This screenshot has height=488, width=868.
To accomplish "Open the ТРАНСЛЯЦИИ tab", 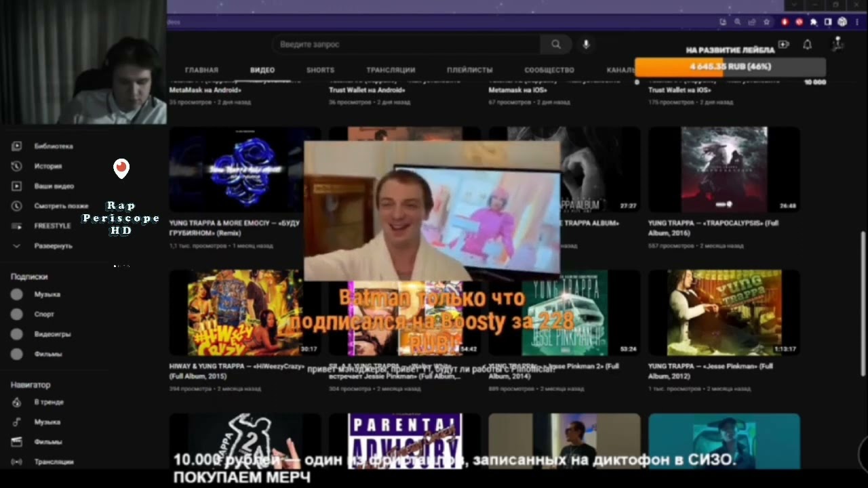I will coord(391,70).
